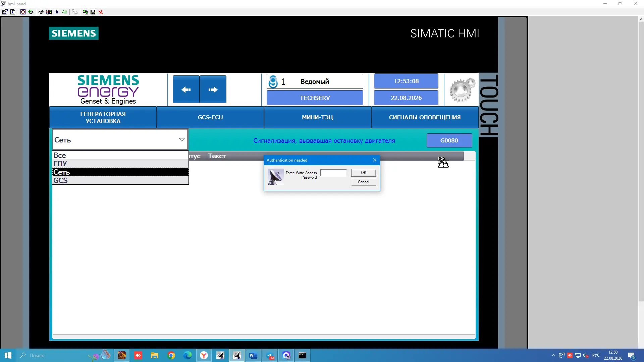The image size is (644, 362).
Task: Click the G0080 alarm code button
Action: pos(449,140)
